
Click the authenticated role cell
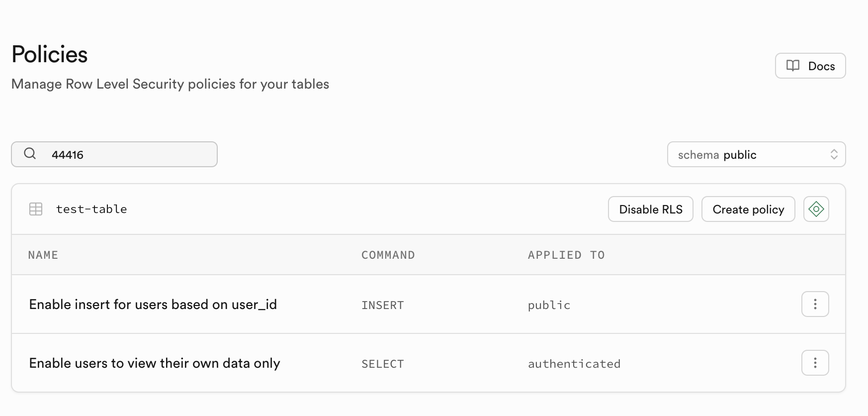pos(574,364)
